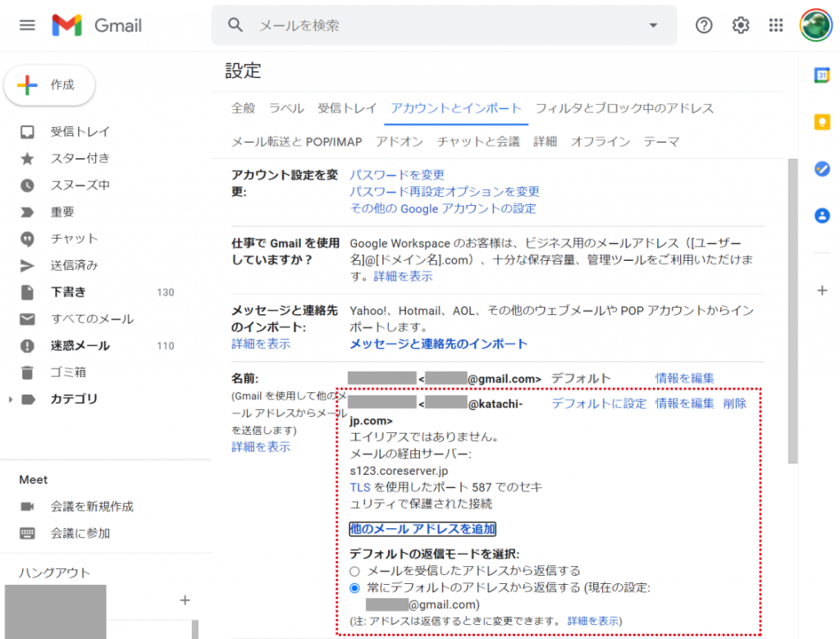Click the 作成 compose button
This screenshot has height=639, width=840.
[x=49, y=85]
